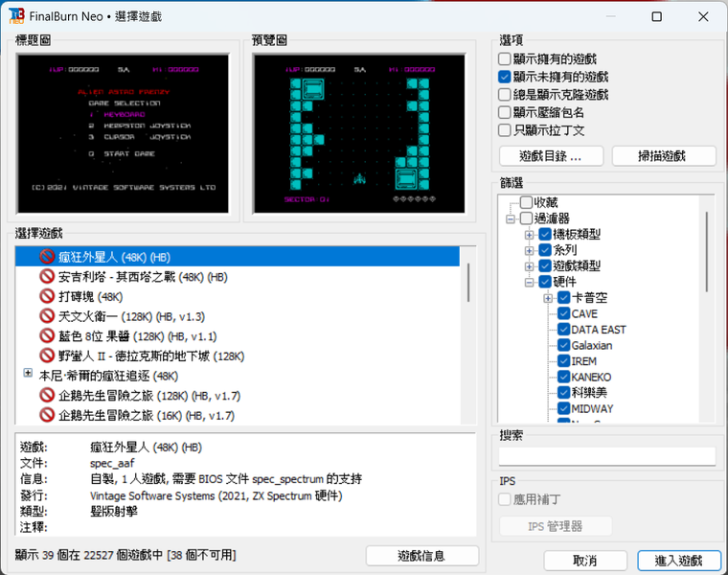Collapse the 硬件 tree node
This screenshot has width=728, height=575.
529,283
